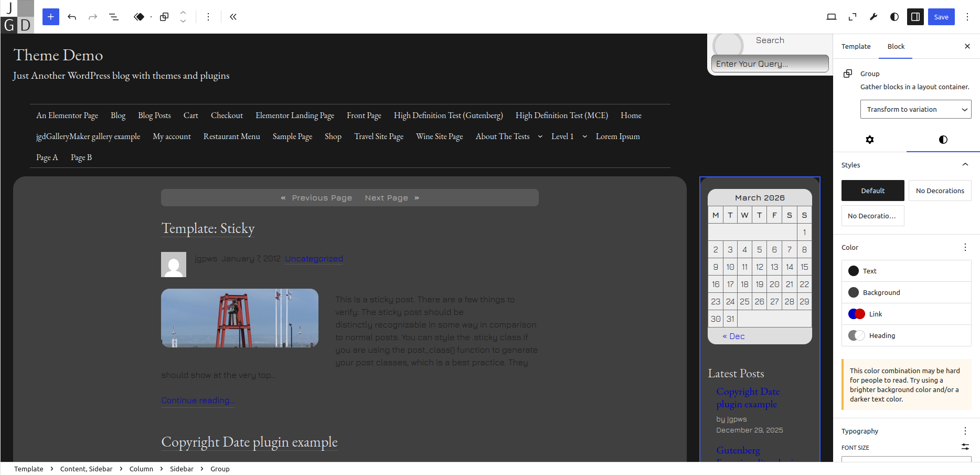Image resolution: width=980 pixels, height=475 pixels.
Task: Toggle the Settings sidebar panel button
Action: tap(915, 17)
